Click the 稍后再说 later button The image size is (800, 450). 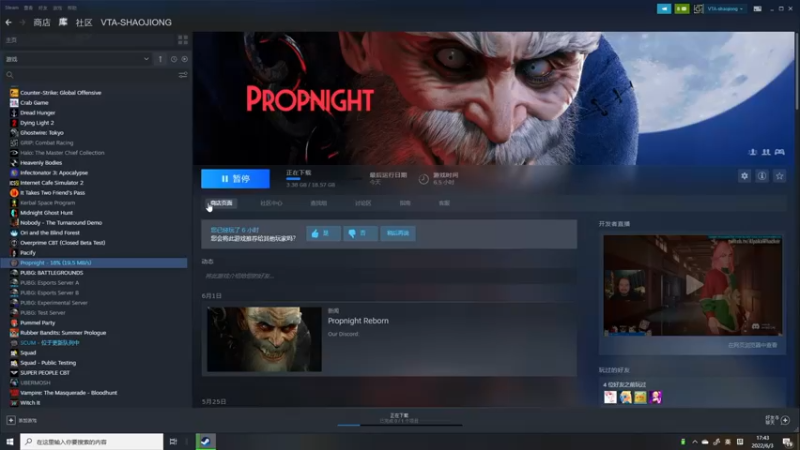pyautogui.click(x=398, y=233)
